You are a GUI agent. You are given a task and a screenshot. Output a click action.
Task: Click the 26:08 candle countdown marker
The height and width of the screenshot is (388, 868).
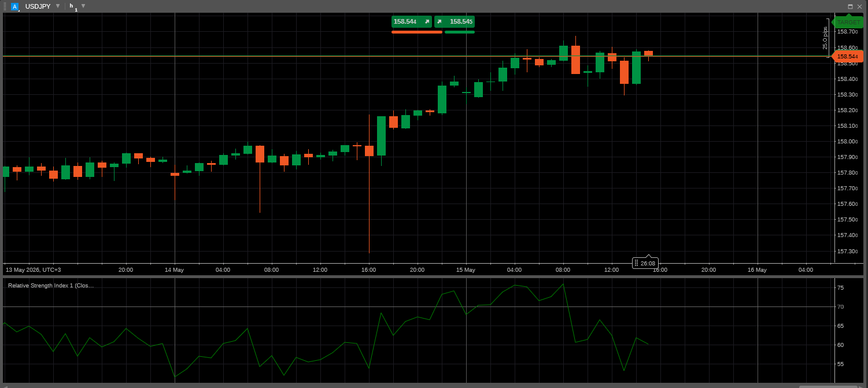645,263
